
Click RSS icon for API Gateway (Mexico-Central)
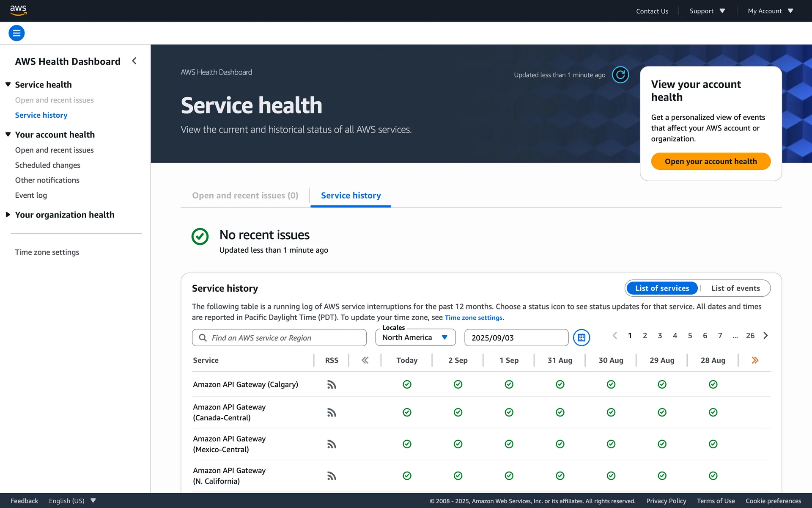332,444
